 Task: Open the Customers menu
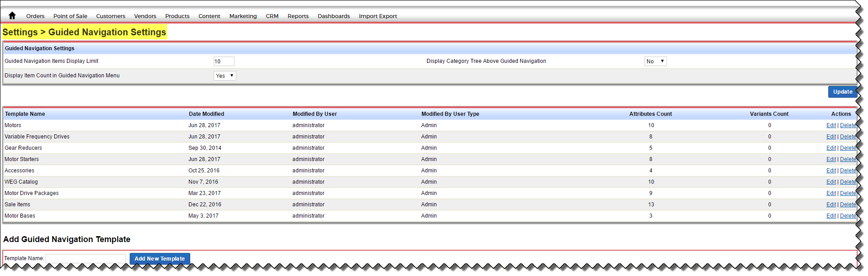tap(111, 16)
